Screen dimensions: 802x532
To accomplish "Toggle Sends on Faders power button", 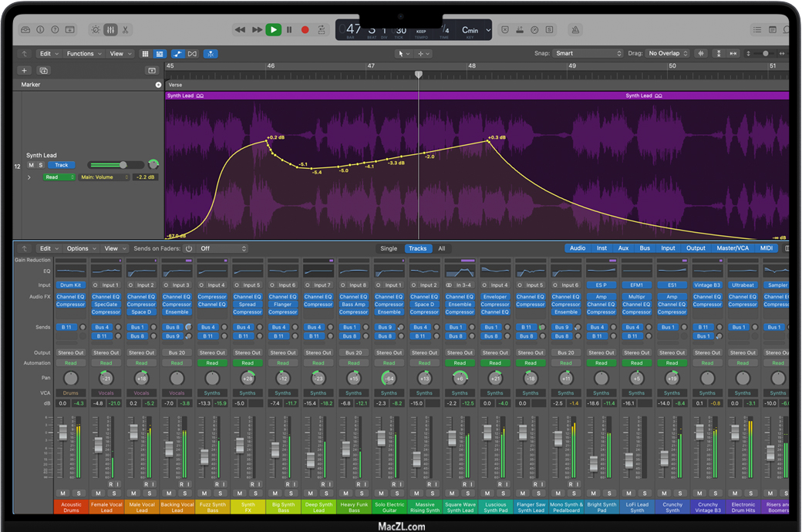I will pyautogui.click(x=189, y=249).
